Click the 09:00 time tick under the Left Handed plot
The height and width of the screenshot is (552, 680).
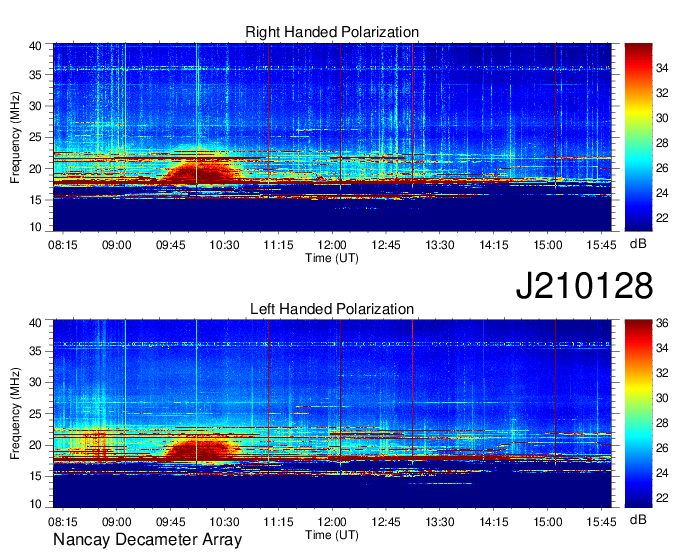tap(117, 522)
